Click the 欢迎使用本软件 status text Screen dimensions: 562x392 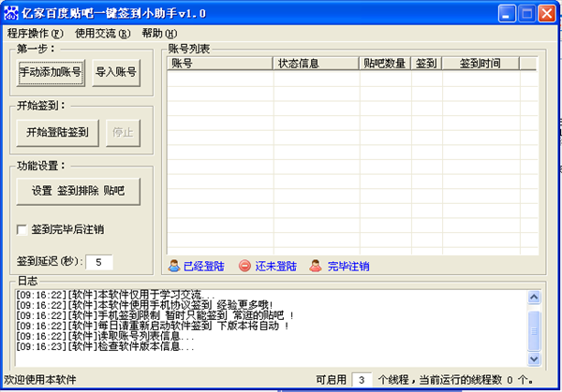pyautogui.click(x=39, y=380)
